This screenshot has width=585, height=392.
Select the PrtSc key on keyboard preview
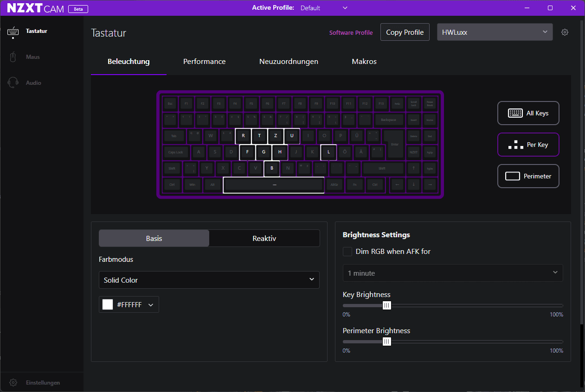[397, 104]
